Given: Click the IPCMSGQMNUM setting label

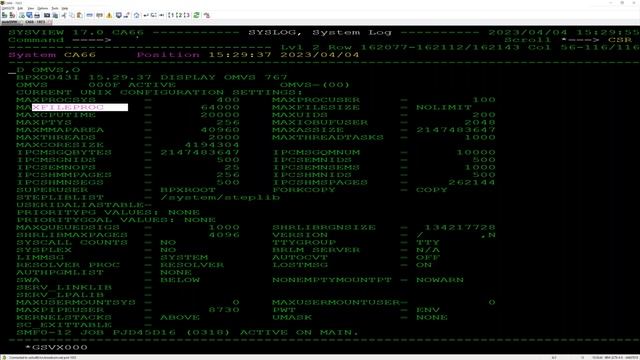Looking at the screenshot, I should [316, 153].
